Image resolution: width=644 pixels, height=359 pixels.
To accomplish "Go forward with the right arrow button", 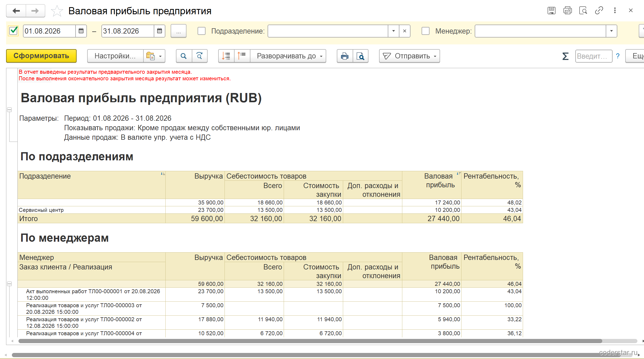I will 35,11.
